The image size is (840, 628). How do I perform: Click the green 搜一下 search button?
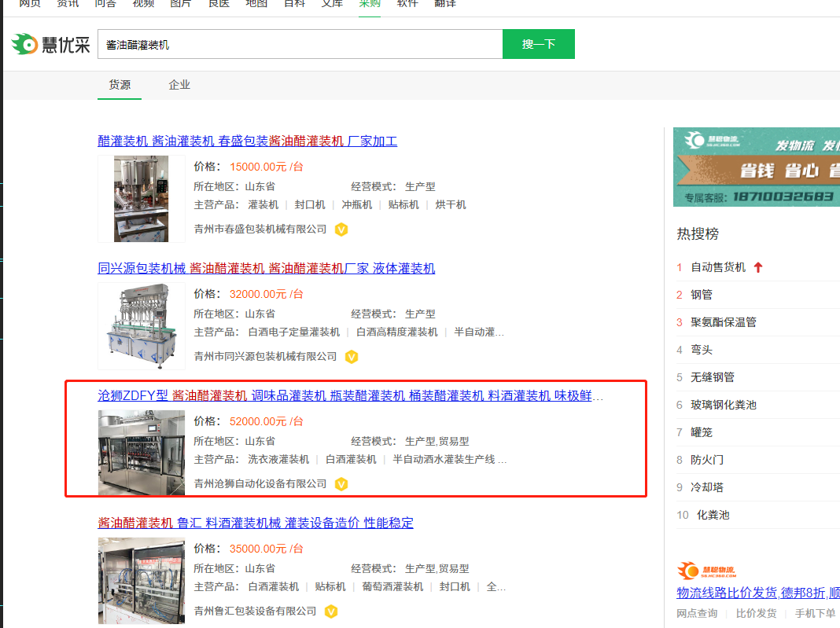[x=539, y=45]
